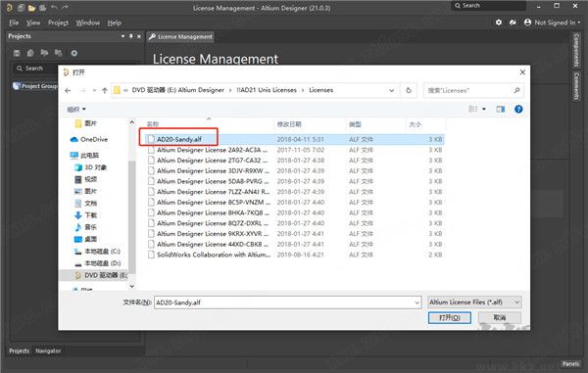588x373 pixels.
Task: Toggle the preview pane icon
Action: coord(500,109)
